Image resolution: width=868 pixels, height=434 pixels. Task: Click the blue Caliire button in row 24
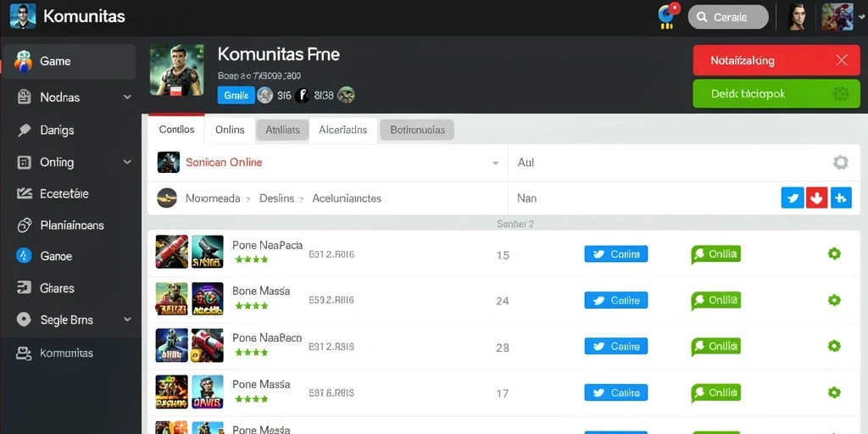[616, 301]
